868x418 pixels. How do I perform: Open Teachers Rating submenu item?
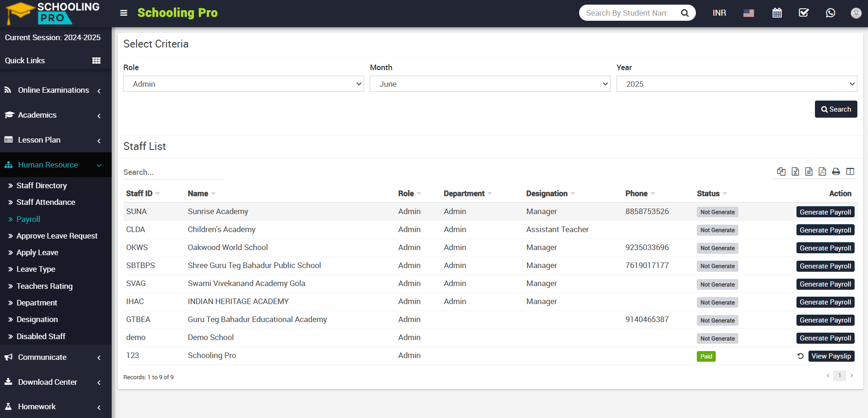[x=44, y=286]
